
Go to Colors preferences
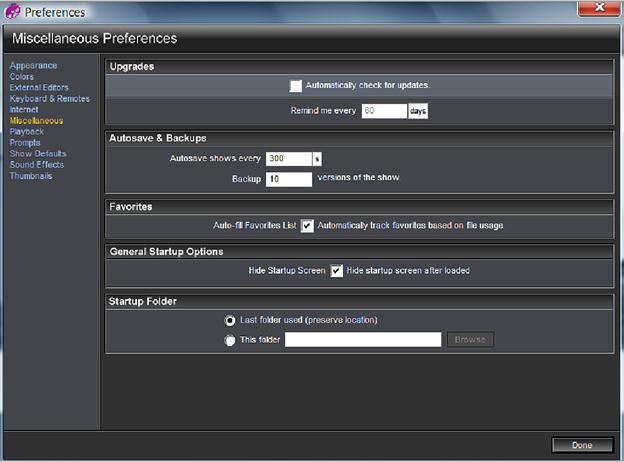(x=21, y=76)
